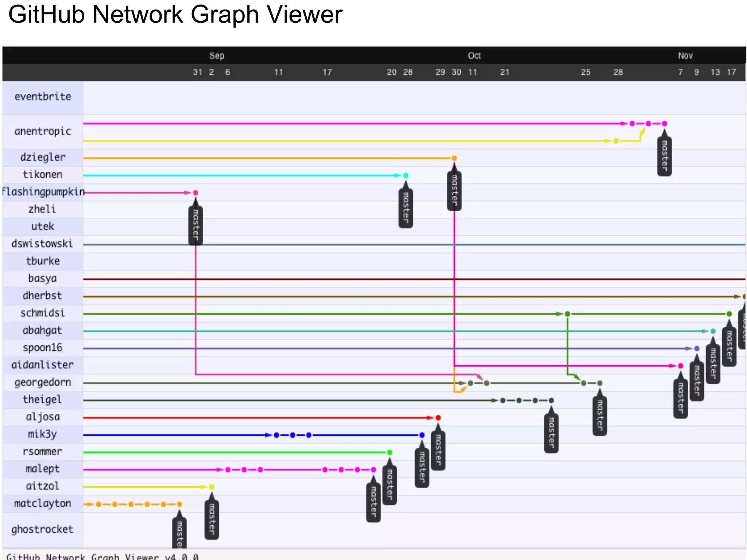Click the first blue commit dot on mik3y row
The height and width of the screenshot is (560, 747).
pos(276,435)
